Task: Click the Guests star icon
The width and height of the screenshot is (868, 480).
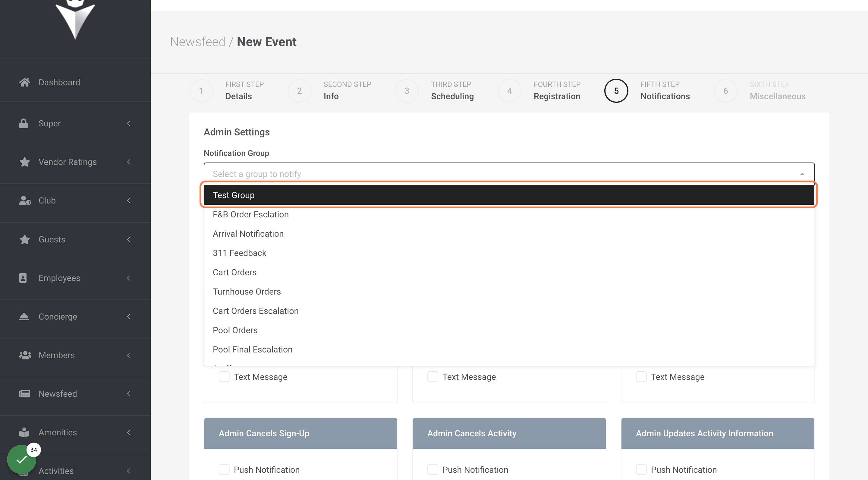Action: click(x=25, y=239)
